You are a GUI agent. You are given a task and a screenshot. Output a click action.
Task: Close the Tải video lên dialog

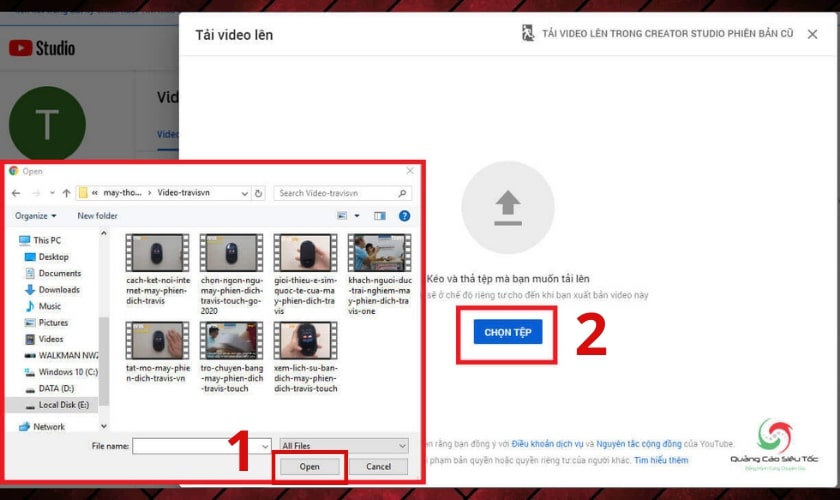(x=813, y=34)
